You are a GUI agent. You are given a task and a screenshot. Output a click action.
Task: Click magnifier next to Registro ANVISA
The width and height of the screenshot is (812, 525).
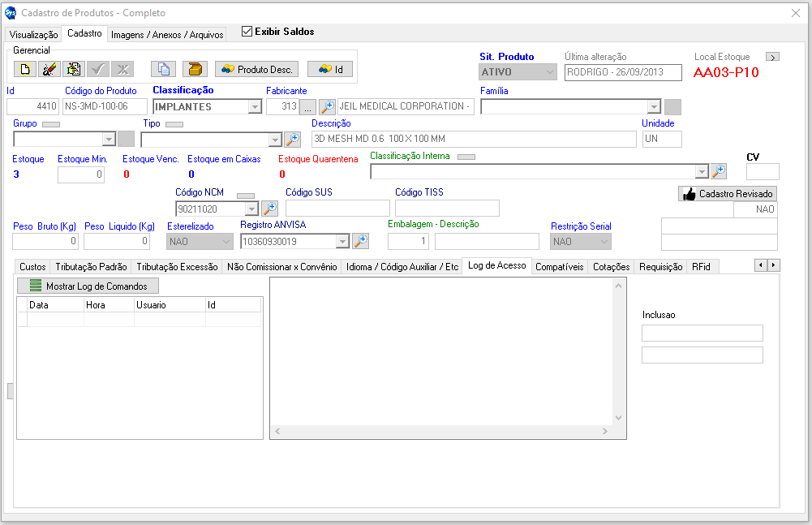click(x=360, y=241)
